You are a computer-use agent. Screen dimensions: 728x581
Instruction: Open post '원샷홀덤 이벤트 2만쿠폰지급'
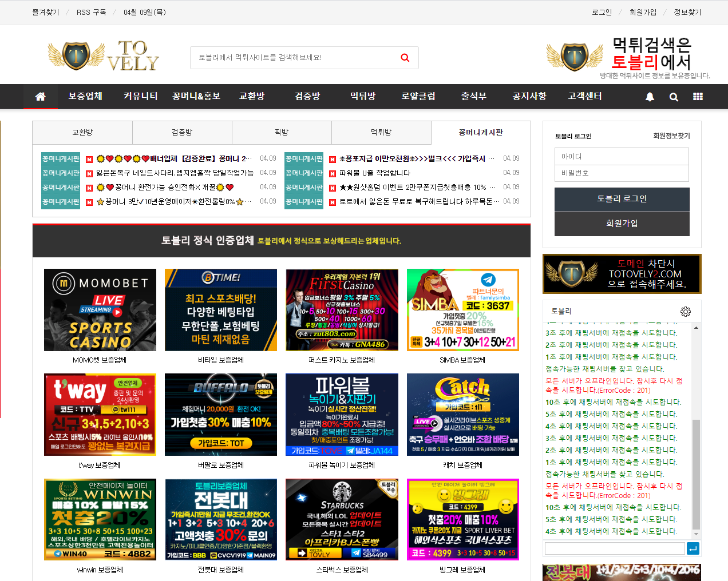tap(417, 187)
